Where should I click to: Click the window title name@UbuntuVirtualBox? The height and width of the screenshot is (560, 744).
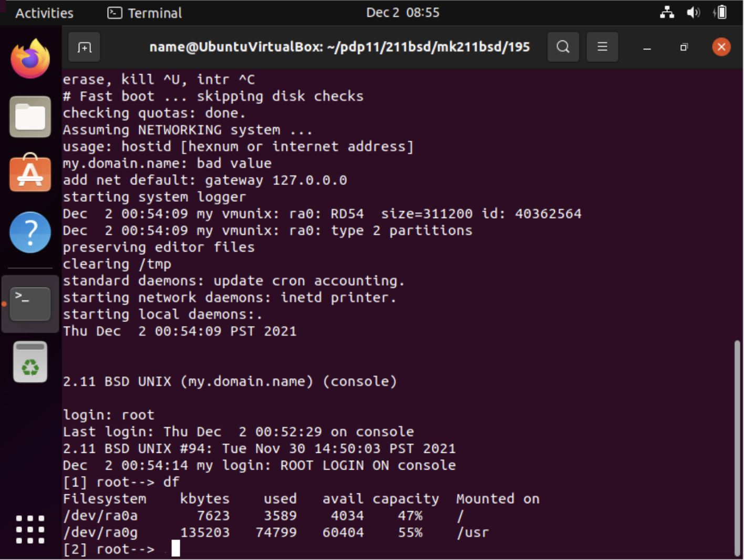click(x=340, y=47)
